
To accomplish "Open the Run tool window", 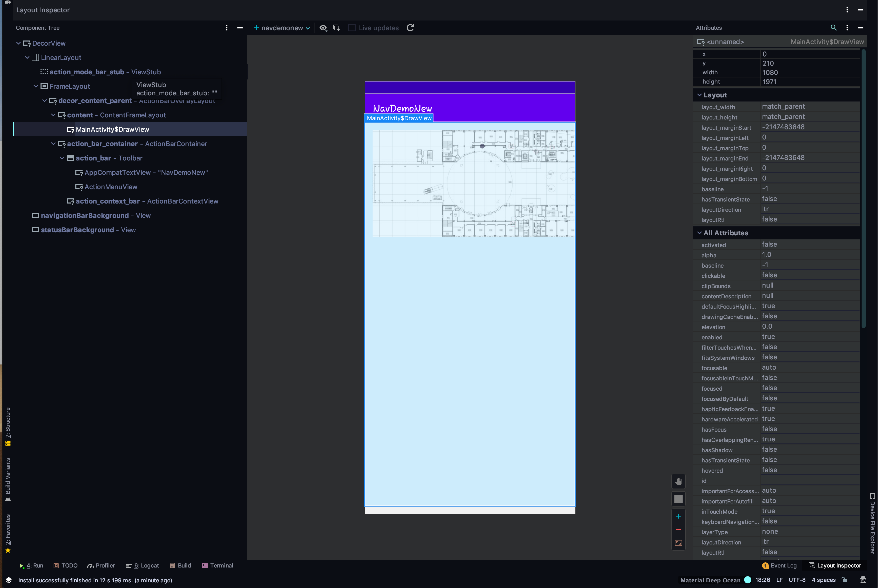I will (x=31, y=565).
